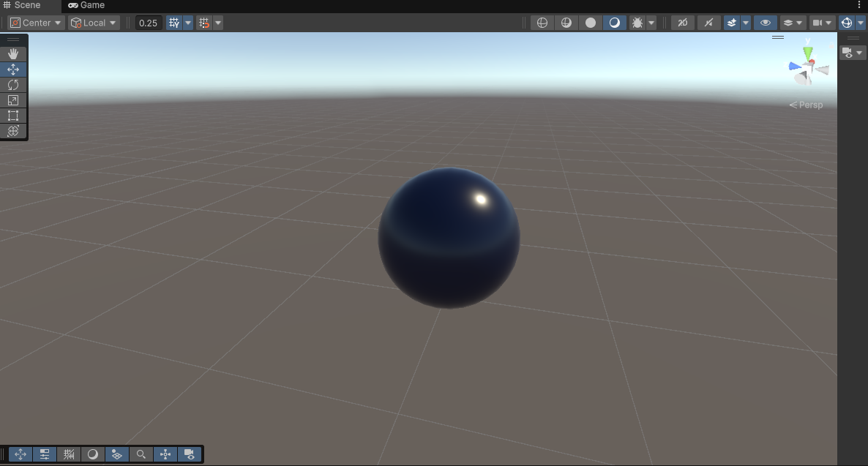
Task: Select the Scale tool
Action: (13, 100)
